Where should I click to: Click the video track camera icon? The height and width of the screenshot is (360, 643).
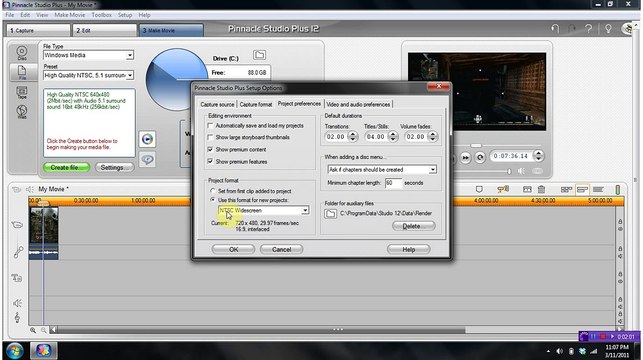(x=17, y=225)
